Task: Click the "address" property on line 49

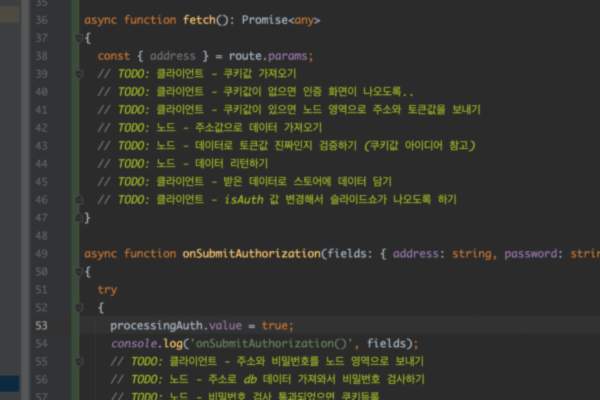Action: [416, 254]
